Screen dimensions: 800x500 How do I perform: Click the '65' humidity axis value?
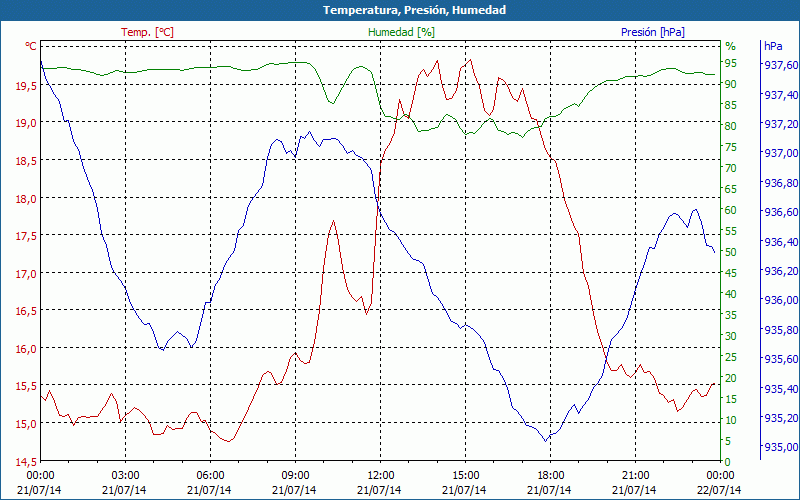[731, 189]
